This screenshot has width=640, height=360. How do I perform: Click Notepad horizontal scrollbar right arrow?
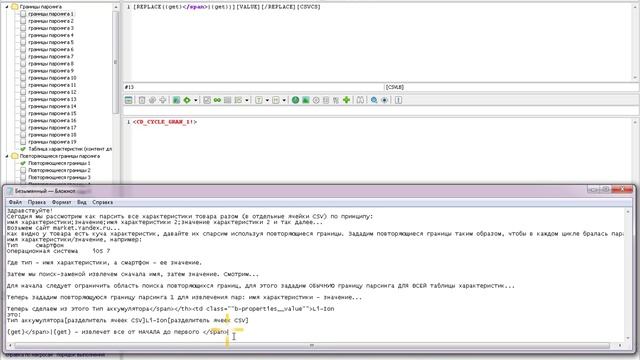click(620, 346)
